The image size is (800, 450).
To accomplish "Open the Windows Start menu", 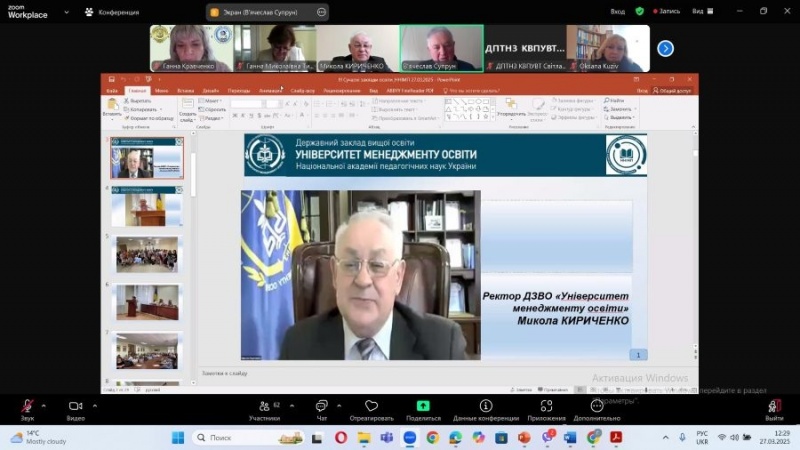I will 177,437.
